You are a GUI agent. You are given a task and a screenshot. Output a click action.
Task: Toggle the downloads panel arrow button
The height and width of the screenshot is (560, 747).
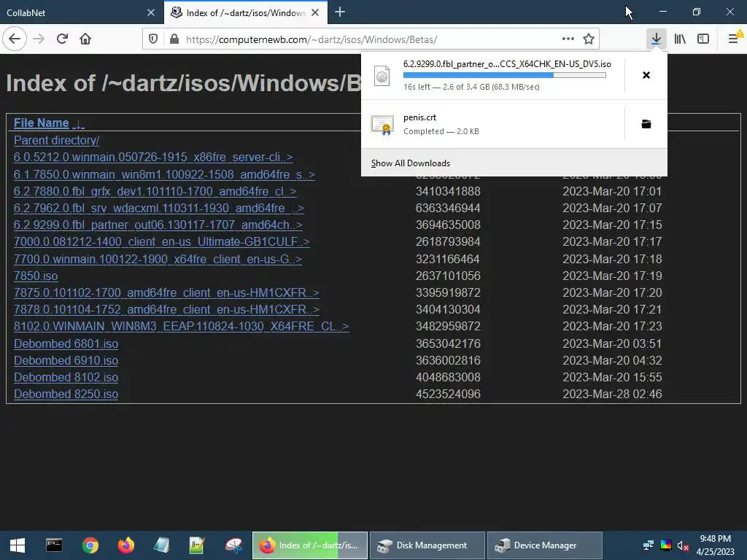click(x=656, y=39)
